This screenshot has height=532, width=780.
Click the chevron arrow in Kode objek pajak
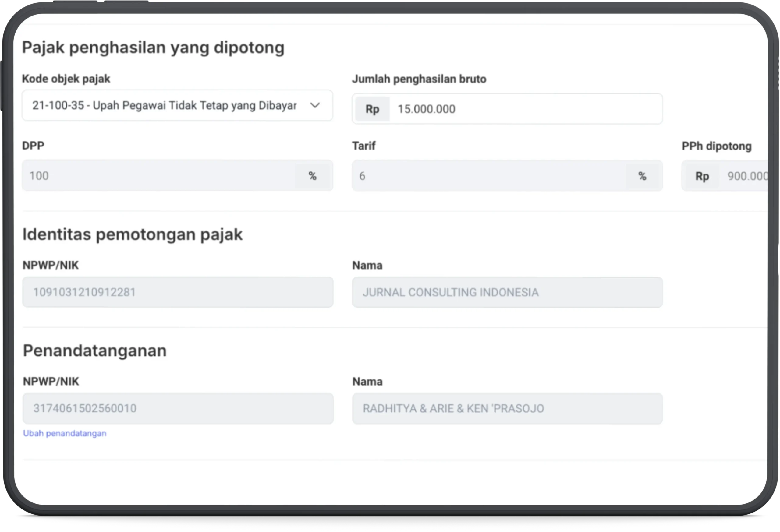315,105
